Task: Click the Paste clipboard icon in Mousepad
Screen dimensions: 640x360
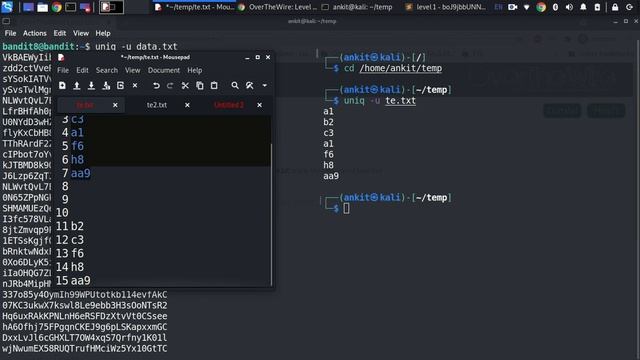Action: tap(214, 85)
